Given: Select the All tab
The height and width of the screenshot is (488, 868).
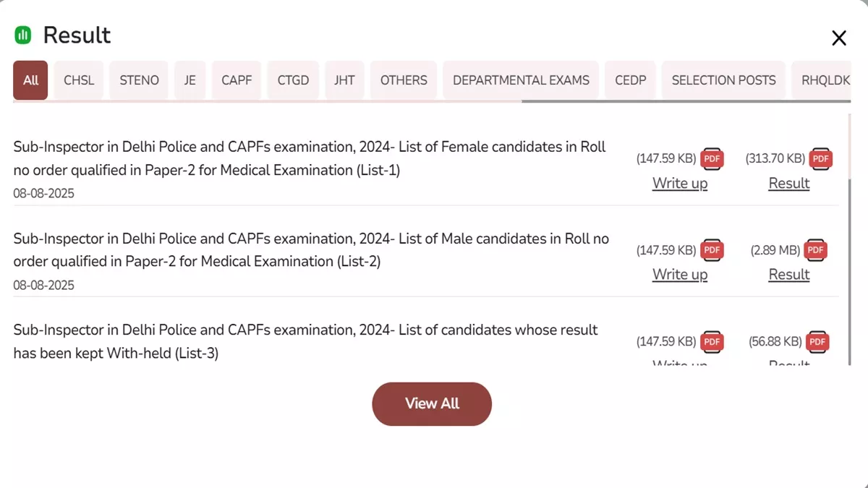Looking at the screenshot, I should click(30, 80).
